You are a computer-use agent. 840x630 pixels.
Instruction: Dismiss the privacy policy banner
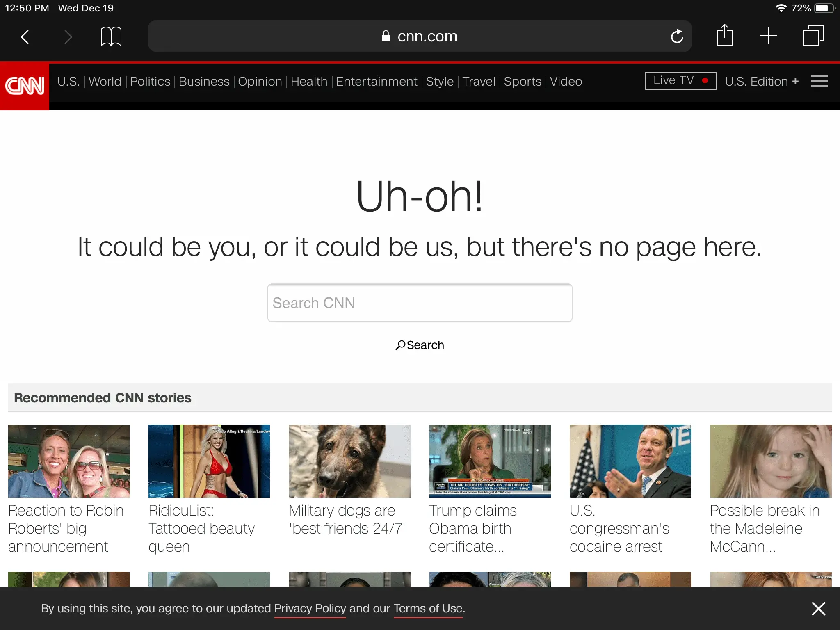click(x=818, y=609)
